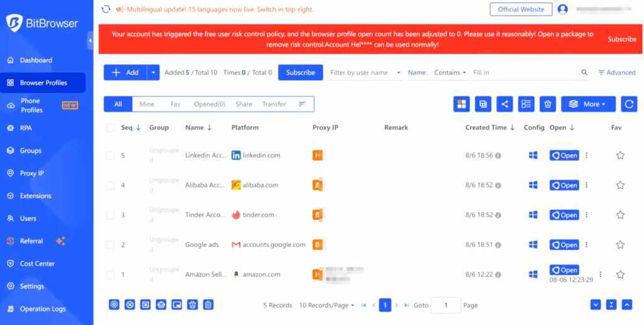Select the Transfer tab
The image size is (644, 325).
coord(274,104)
